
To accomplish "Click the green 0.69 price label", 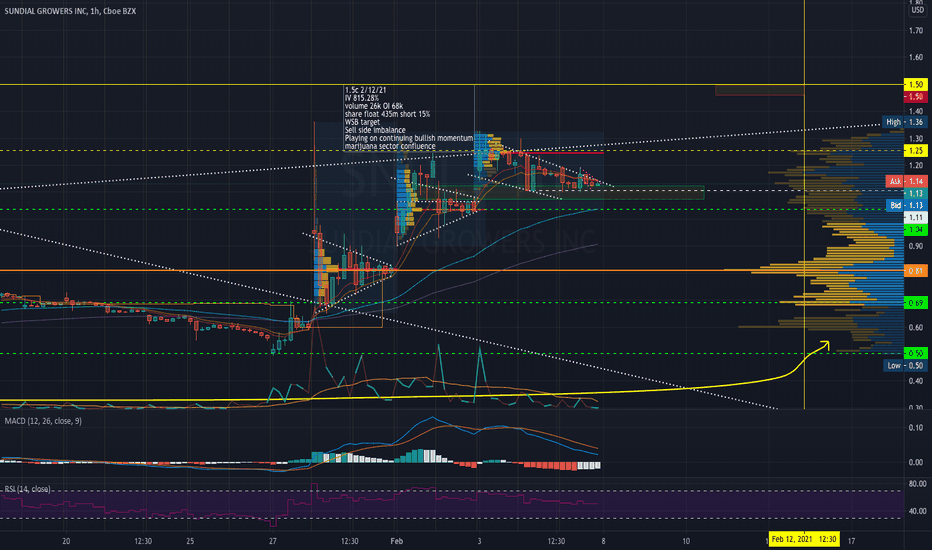I will pyautogui.click(x=915, y=303).
